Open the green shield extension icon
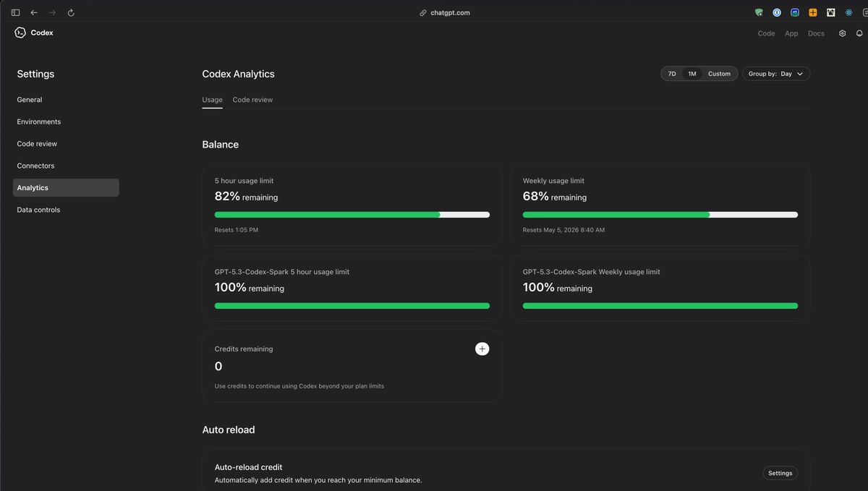The height and width of the screenshot is (491, 868). click(x=759, y=12)
